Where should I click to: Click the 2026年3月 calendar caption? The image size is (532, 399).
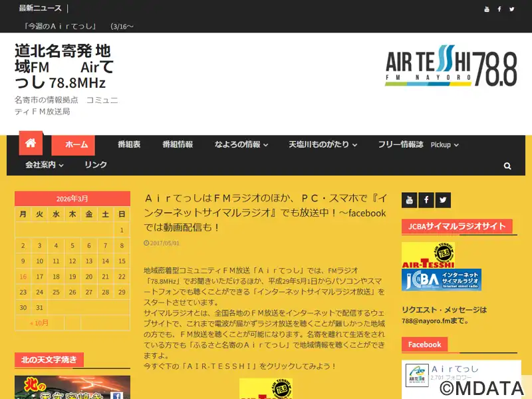point(72,199)
